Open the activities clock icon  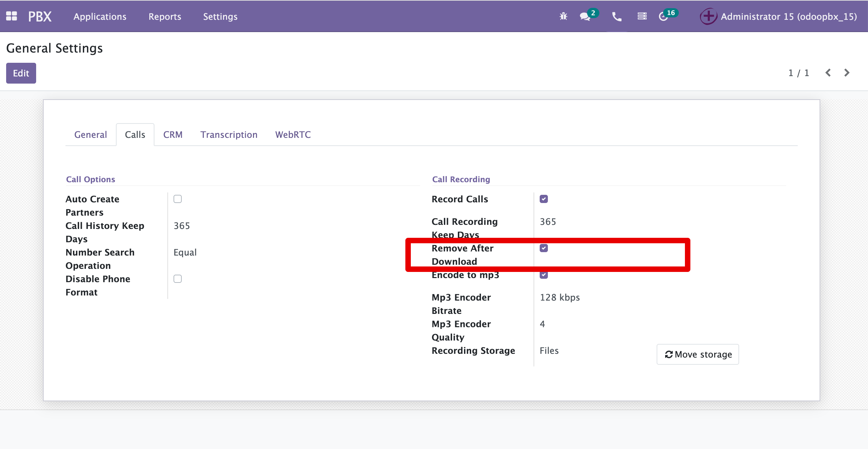pos(663,16)
